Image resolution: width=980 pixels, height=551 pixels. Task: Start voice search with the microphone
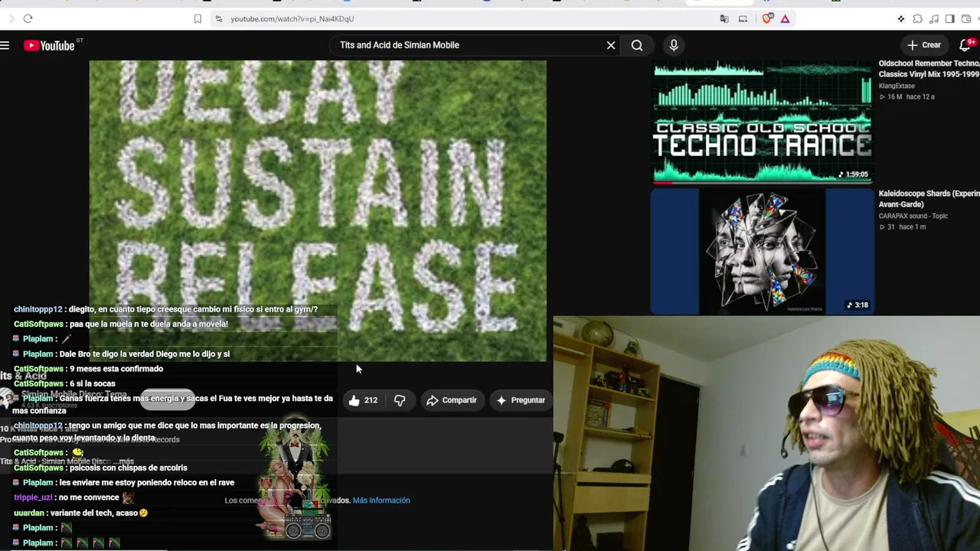point(674,45)
